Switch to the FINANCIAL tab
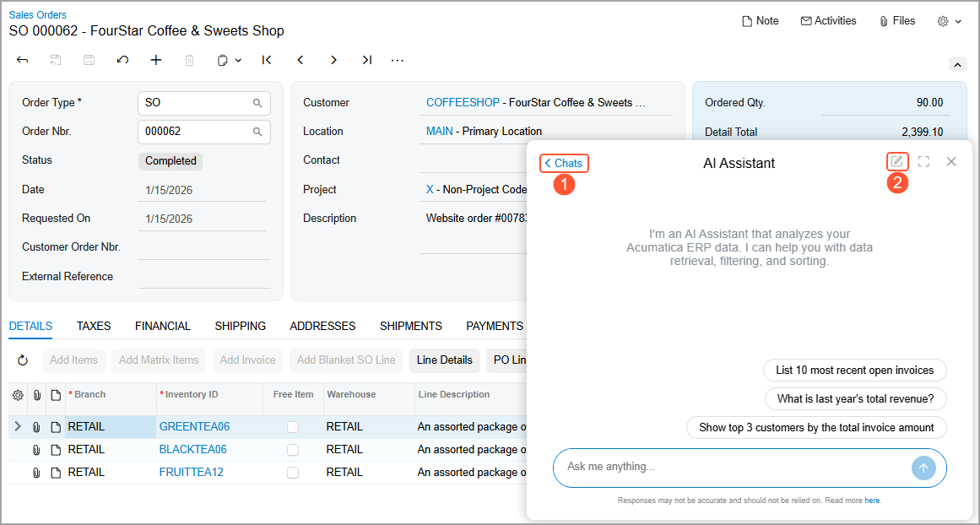 click(163, 326)
